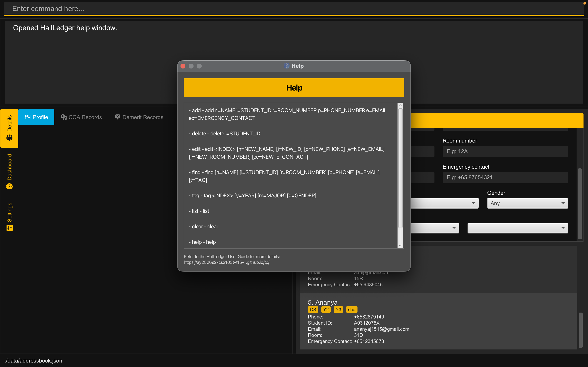The image size is (588, 367).
Task: Click the Details people icon in sidebar
Action: coord(9,138)
